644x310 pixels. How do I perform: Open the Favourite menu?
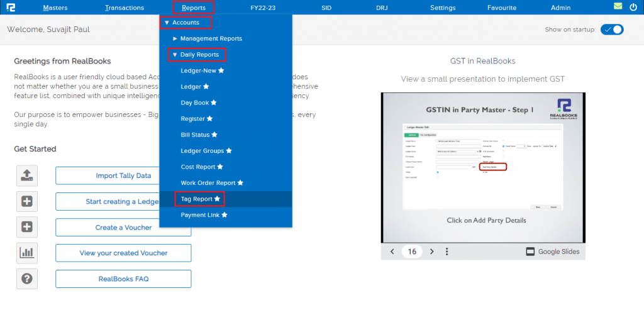pyautogui.click(x=502, y=8)
